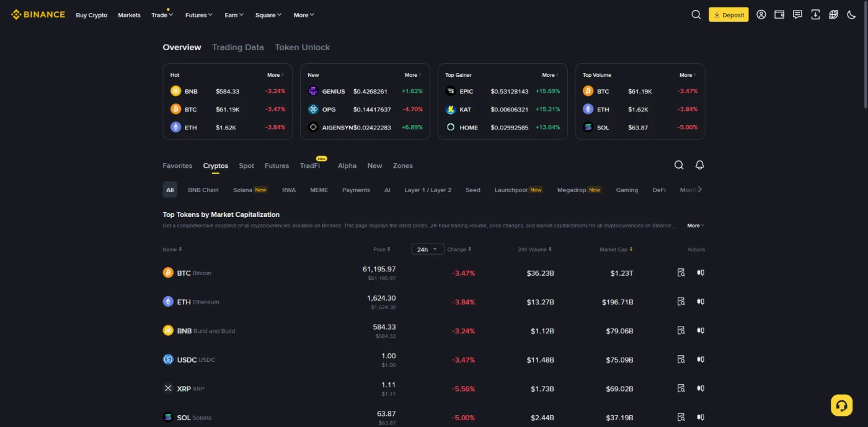The height and width of the screenshot is (427, 868).
Task: Click the trade icon in BTC row
Action: point(701,273)
